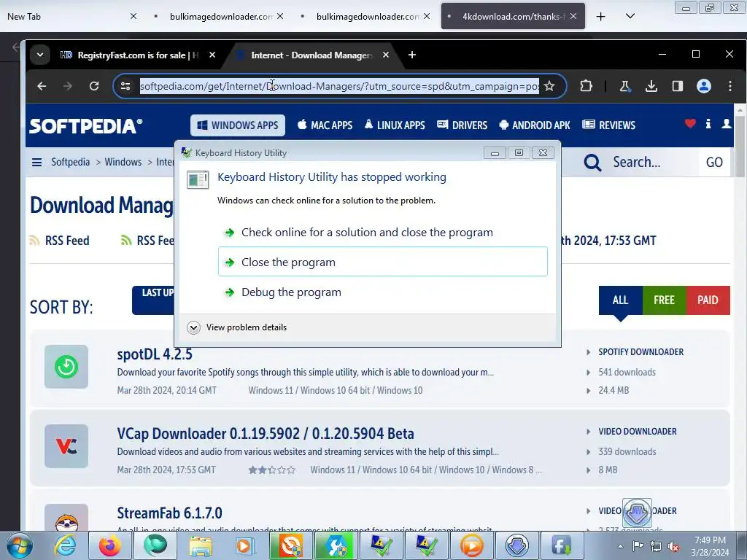Screen dimensions: 747x560
Task: Open Windows Explorer folder in taskbar
Action: click(x=201, y=545)
